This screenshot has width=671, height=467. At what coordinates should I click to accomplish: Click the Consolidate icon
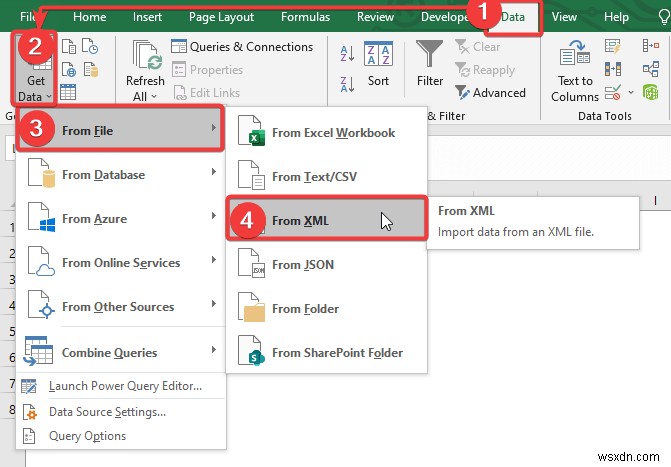tap(650, 46)
